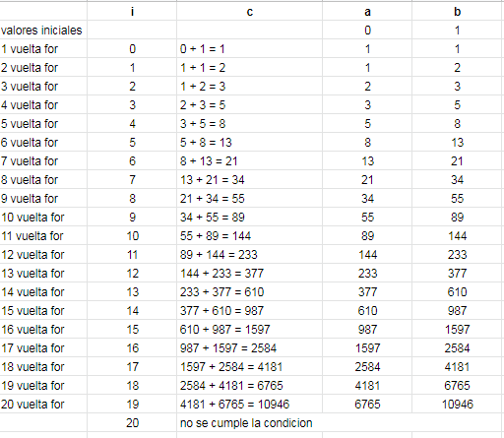Image resolution: width=504 pixels, height=438 pixels.
Task: Select the a cell in row '10 vuelta for'
Action: 367,217
